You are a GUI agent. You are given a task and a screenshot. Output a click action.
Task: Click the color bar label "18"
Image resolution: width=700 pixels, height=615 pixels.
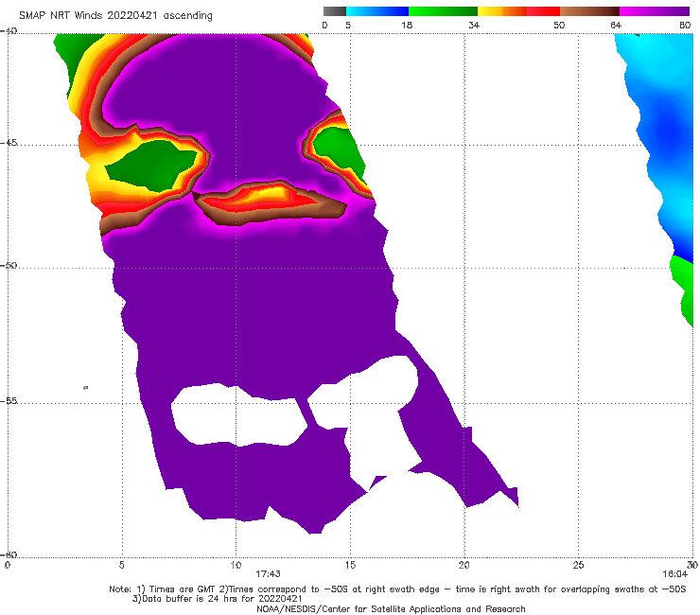click(x=407, y=25)
